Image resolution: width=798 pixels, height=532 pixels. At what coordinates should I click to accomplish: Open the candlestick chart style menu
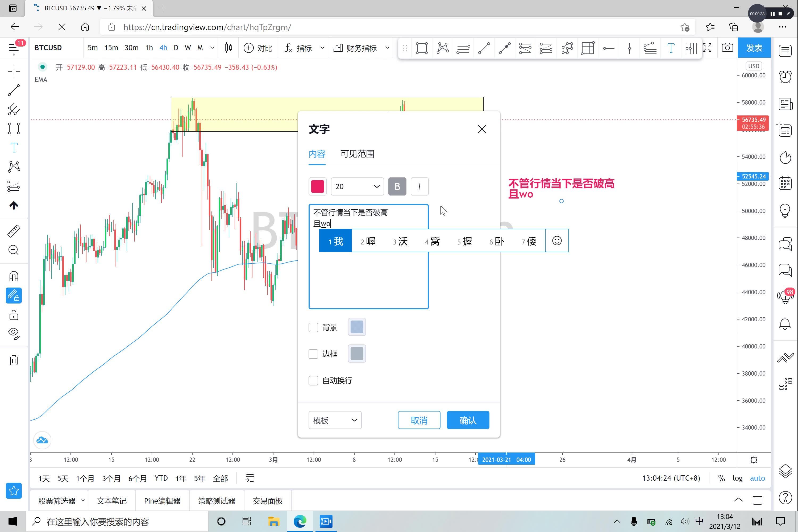228,48
